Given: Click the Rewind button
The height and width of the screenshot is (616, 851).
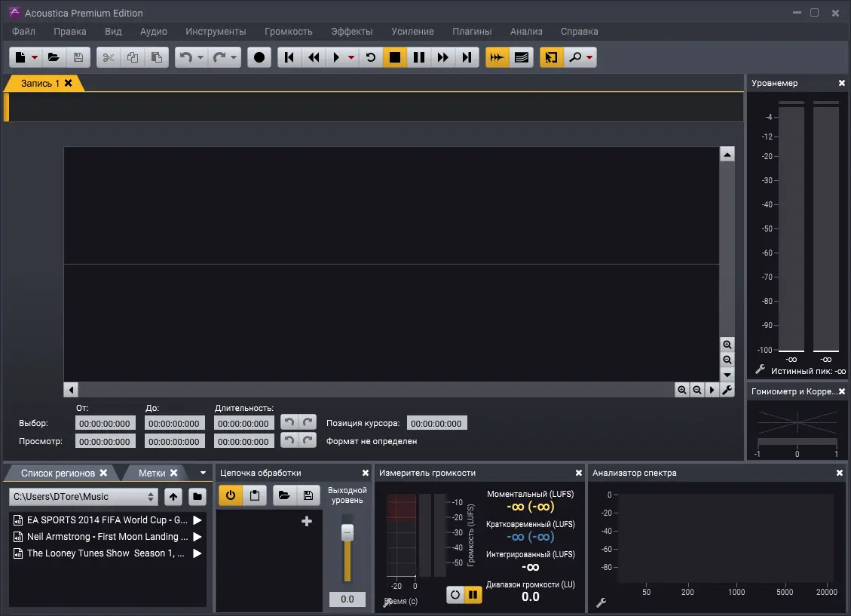Looking at the screenshot, I should (314, 57).
